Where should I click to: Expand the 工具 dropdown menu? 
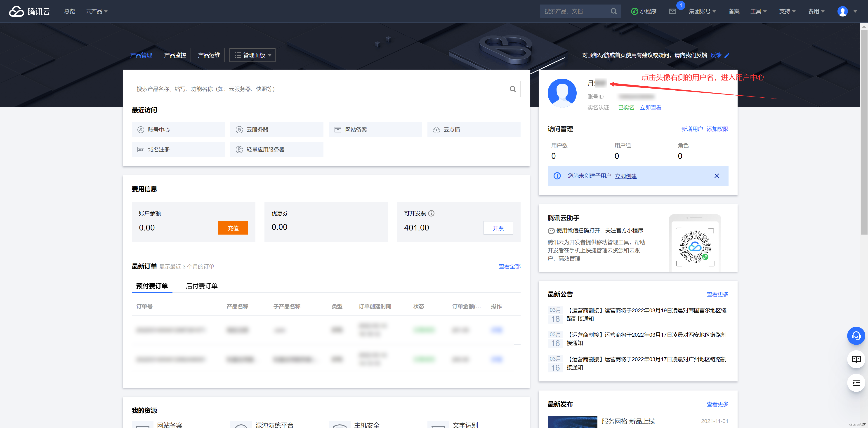758,11
